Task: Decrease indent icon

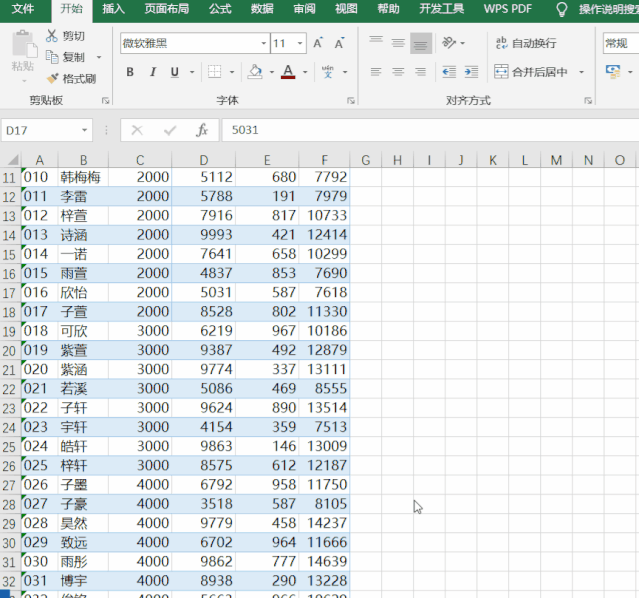Action: tap(449, 72)
